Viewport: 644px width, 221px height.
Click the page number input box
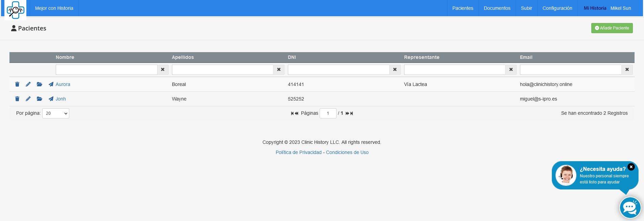(328, 113)
